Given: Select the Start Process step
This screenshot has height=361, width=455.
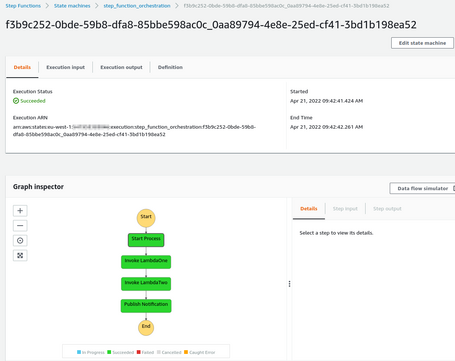Looking at the screenshot, I should point(146,240).
